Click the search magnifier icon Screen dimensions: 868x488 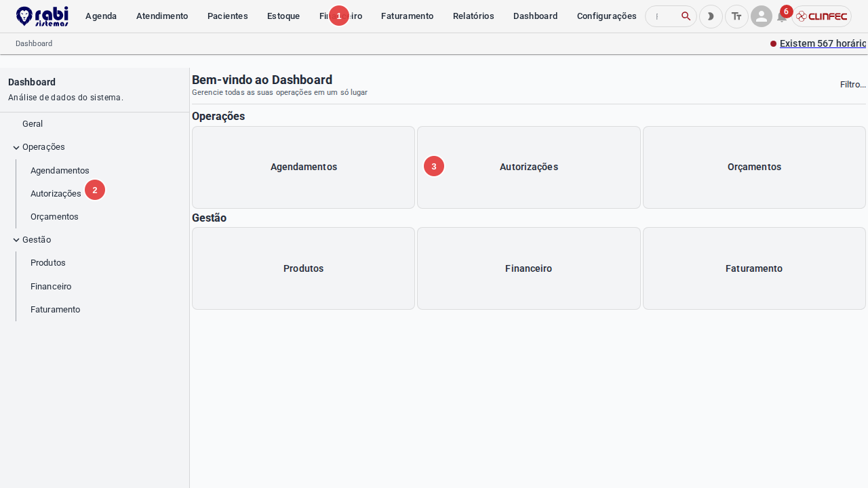[x=686, y=16]
